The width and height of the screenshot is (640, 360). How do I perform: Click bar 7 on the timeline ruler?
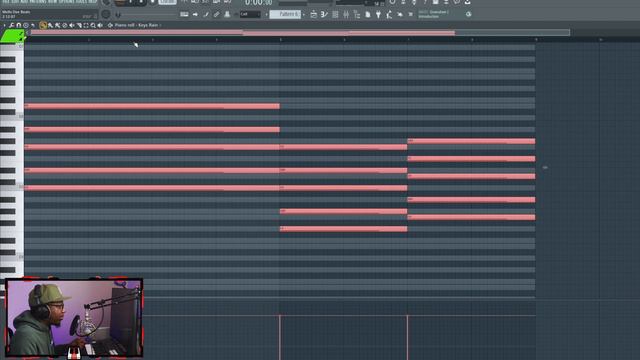click(408, 40)
